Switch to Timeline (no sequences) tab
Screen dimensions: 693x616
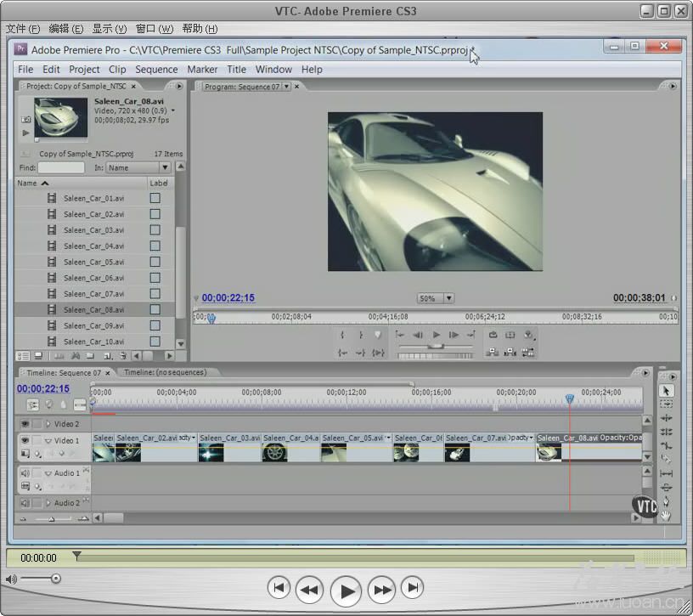click(x=166, y=372)
